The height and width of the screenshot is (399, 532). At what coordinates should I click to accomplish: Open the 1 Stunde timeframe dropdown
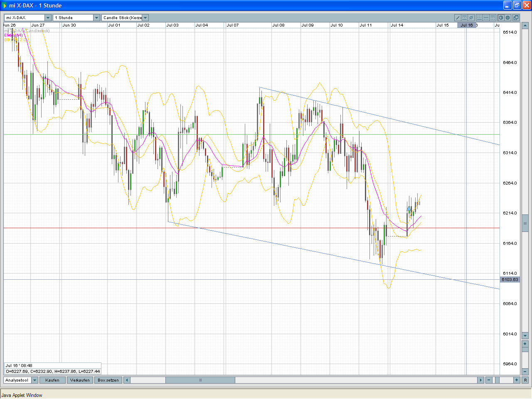point(96,18)
